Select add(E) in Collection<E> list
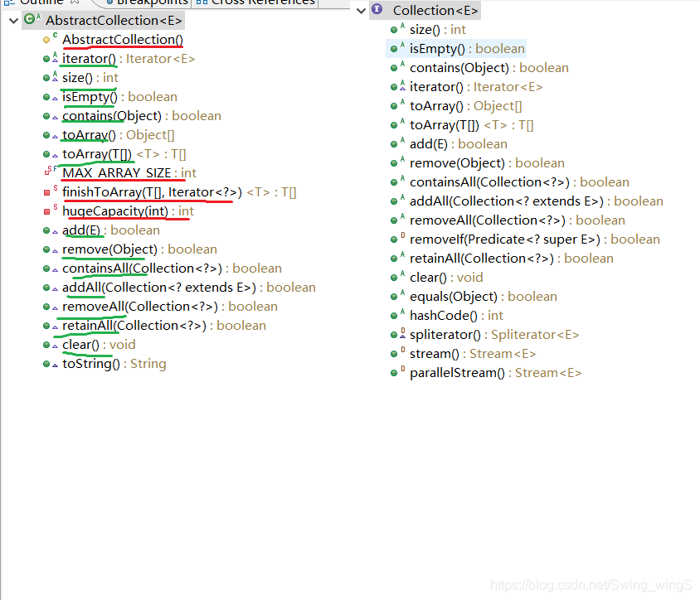This screenshot has height=600, width=700. tap(458, 144)
